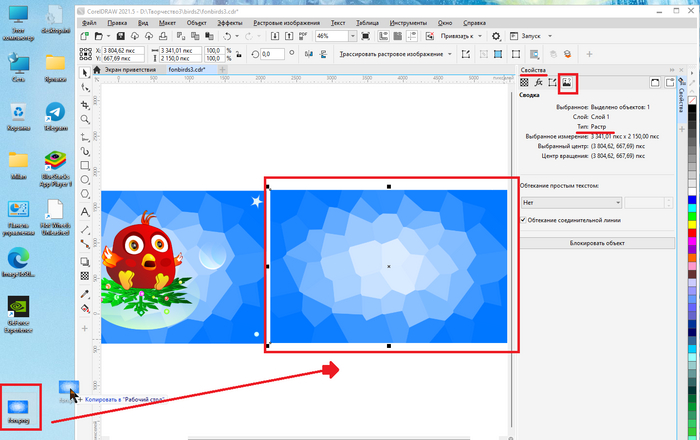Open the transparency checkerboard properties icon
Image resolution: width=700 pixels, height=440 pixels.
(524, 82)
